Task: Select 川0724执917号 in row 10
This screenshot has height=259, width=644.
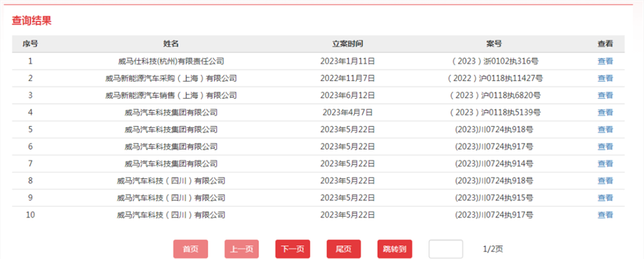Action: [x=506, y=215]
